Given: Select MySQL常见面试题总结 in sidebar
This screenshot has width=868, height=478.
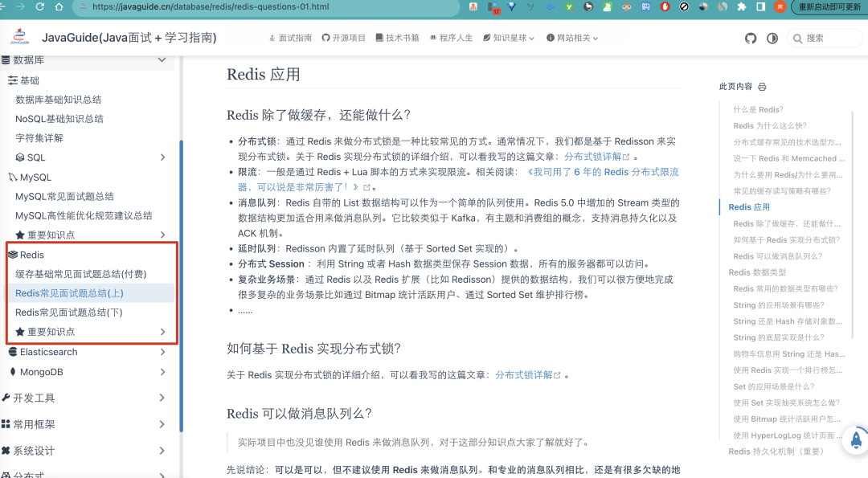Looking at the screenshot, I should pyautogui.click(x=65, y=197).
